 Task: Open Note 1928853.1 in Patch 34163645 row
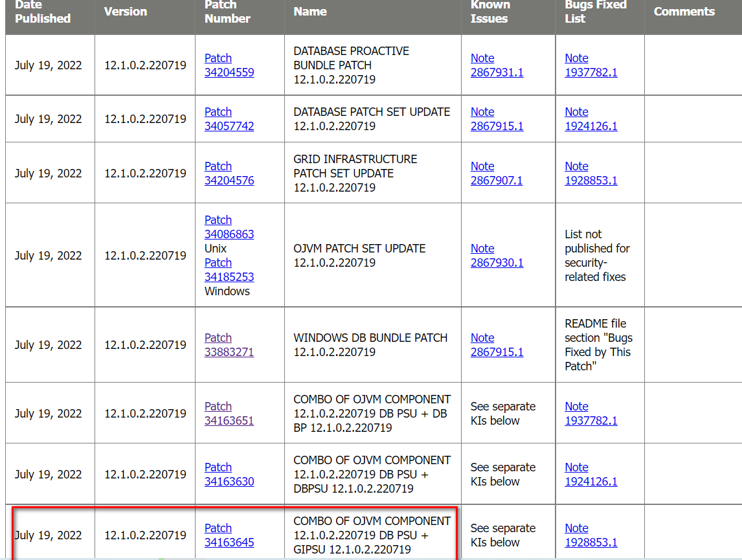[591, 535]
